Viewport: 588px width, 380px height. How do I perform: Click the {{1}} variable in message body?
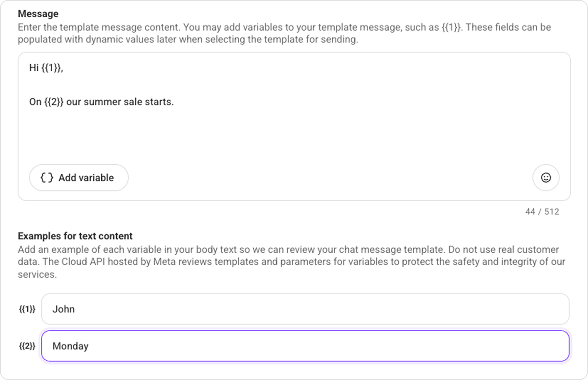[x=51, y=68]
